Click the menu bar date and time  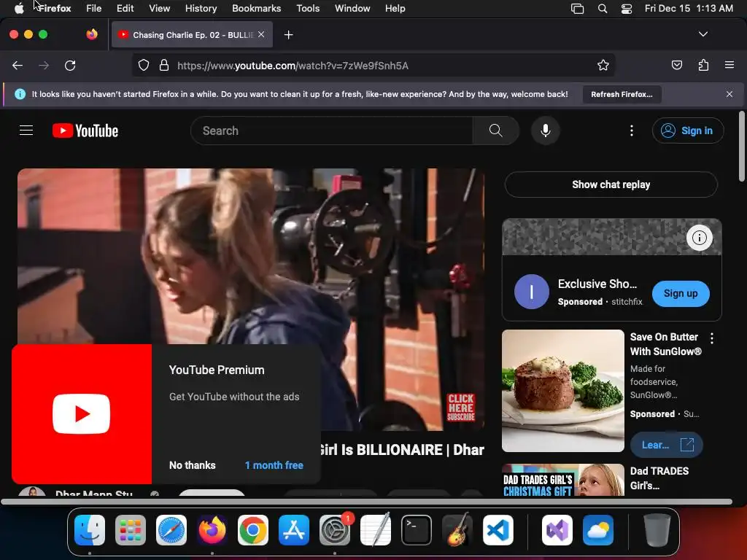pos(689,9)
